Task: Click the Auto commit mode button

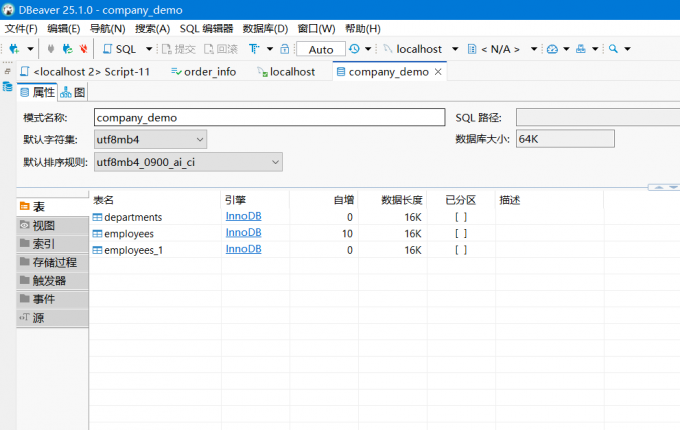Action: click(x=320, y=49)
